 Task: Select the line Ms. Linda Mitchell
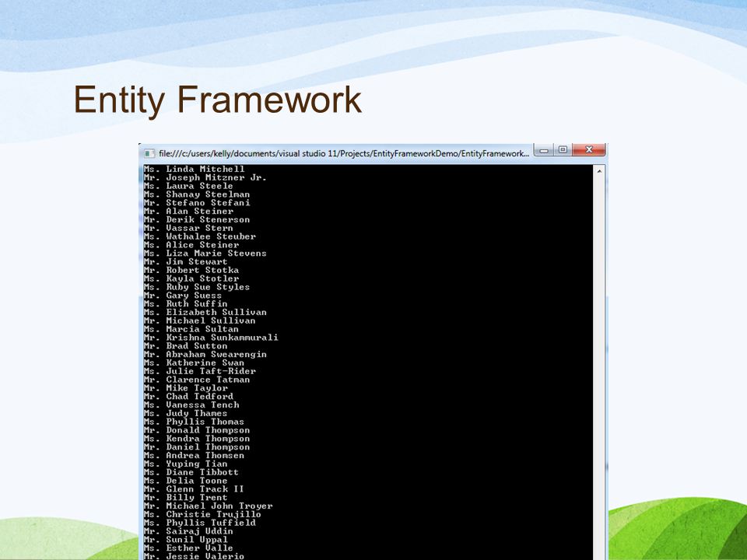[x=194, y=169]
